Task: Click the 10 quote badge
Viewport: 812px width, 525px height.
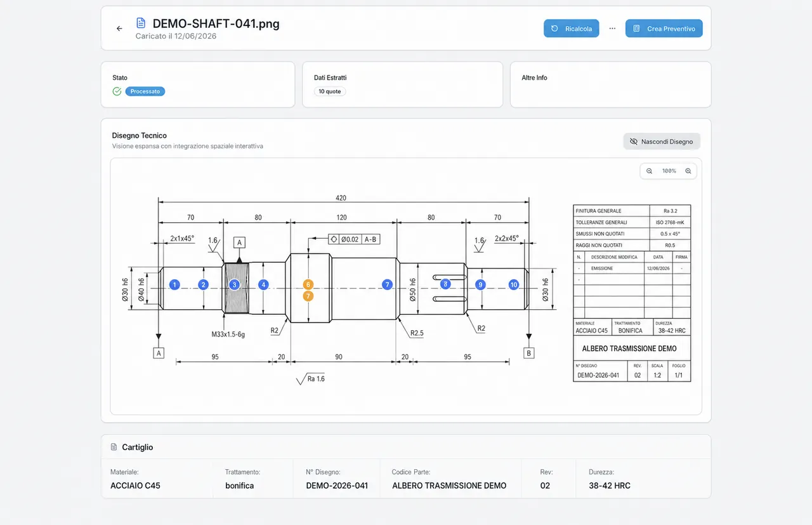Action: [x=330, y=91]
